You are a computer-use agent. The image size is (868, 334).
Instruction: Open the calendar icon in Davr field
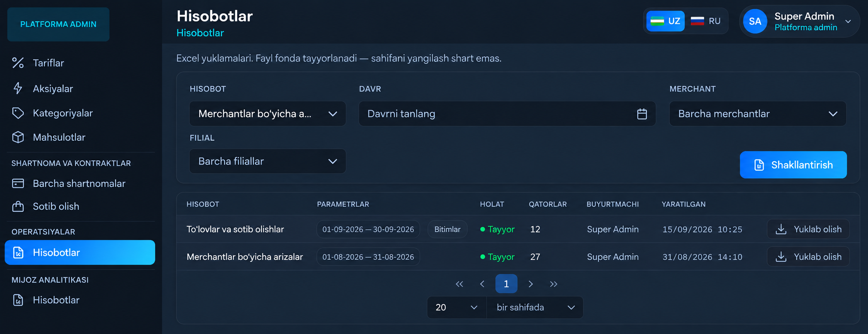(x=642, y=114)
